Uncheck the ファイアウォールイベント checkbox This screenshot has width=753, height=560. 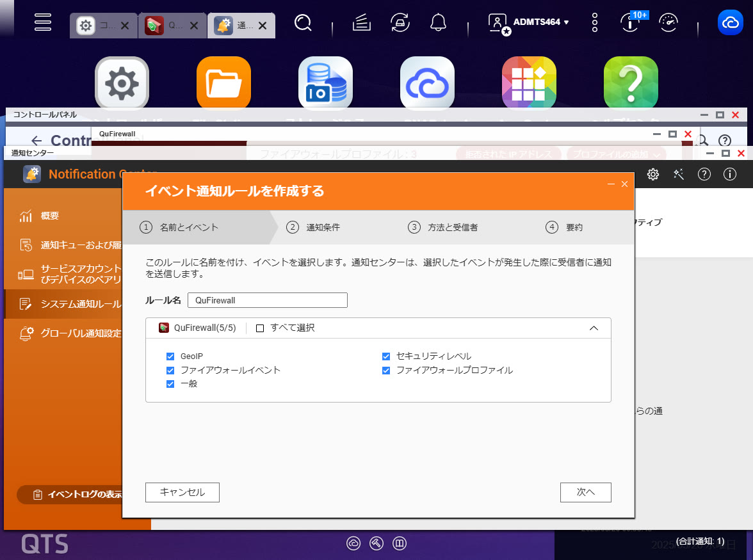click(x=170, y=371)
